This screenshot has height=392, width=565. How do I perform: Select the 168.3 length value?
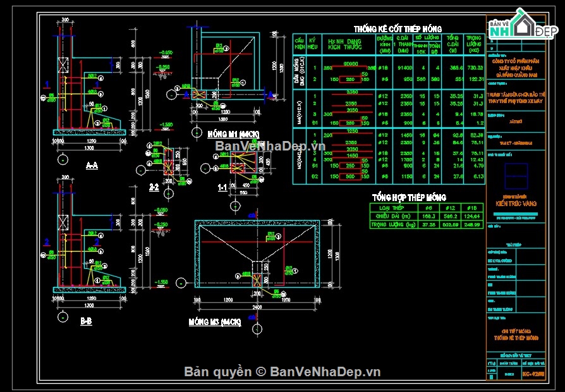tap(428, 216)
